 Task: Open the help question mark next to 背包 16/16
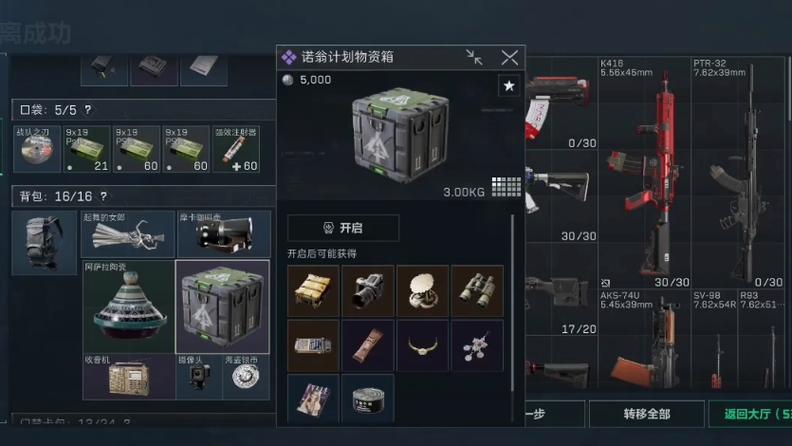click(x=104, y=196)
